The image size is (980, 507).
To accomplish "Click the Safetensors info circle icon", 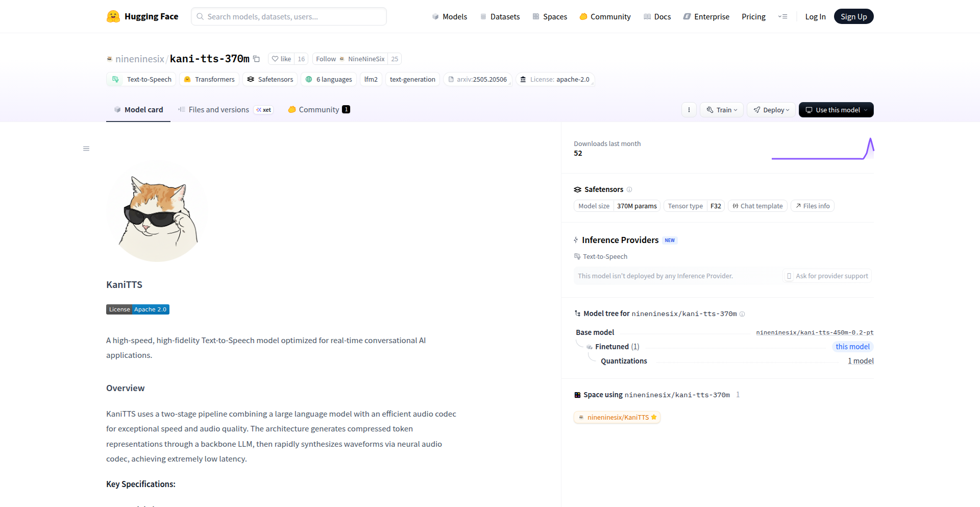I will pos(629,189).
